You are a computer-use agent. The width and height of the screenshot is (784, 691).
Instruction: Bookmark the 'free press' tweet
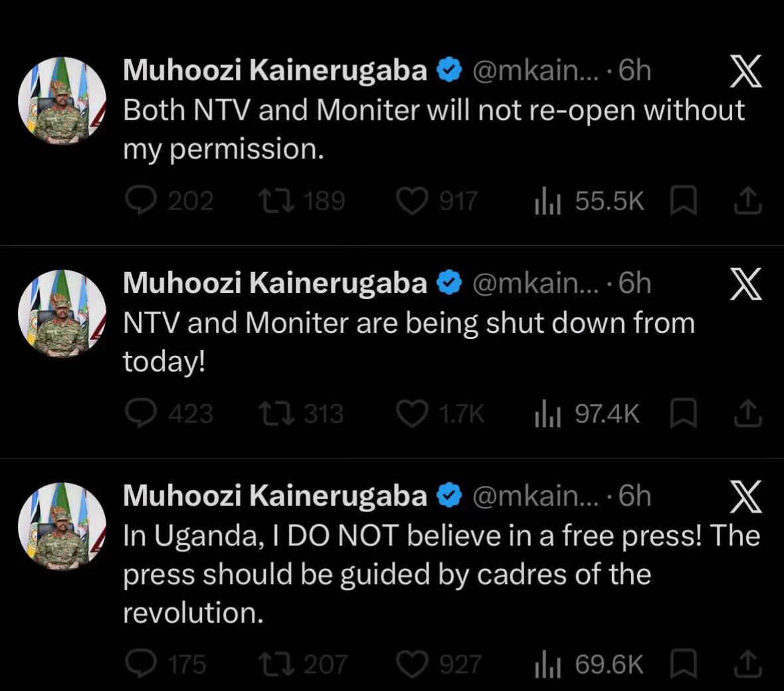[x=683, y=664]
